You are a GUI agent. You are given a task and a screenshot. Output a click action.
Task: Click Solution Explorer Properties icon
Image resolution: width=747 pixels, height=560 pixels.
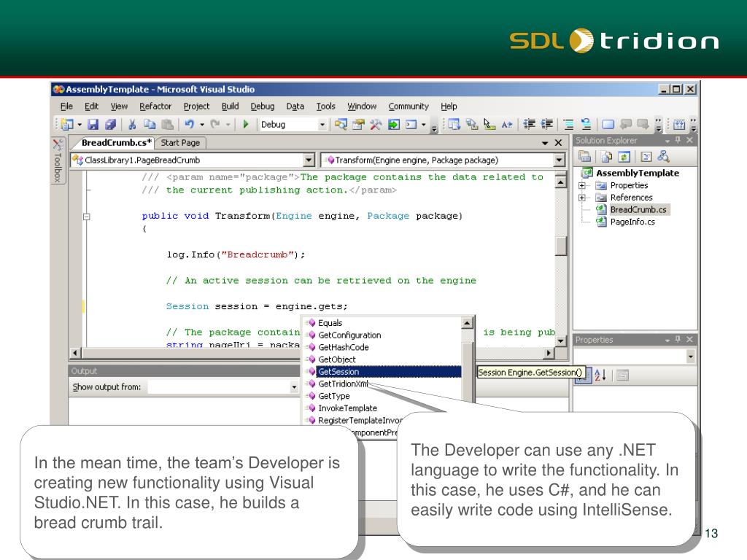point(584,157)
